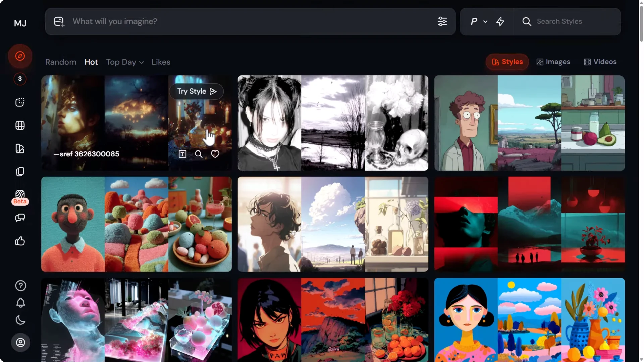644x362 pixels.
Task: Select the Images view button
Action: pos(553,62)
